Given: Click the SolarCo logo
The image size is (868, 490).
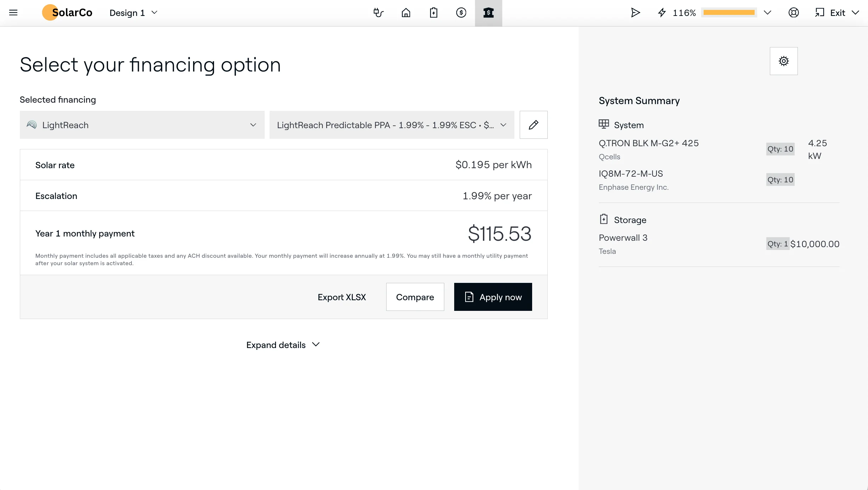Looking at the screenshot, I should [67, 13].
